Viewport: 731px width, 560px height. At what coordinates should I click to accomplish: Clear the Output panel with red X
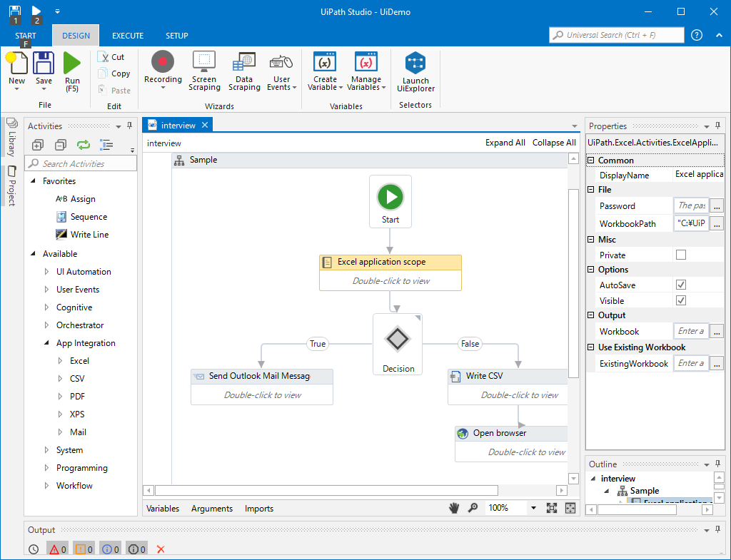(x=161, y=549)
